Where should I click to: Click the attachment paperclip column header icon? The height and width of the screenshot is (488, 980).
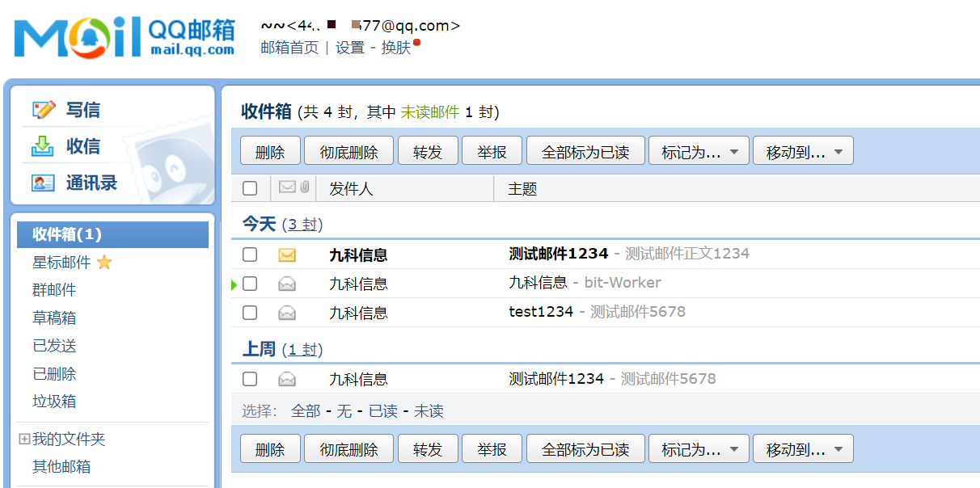(x=304, y=187)
